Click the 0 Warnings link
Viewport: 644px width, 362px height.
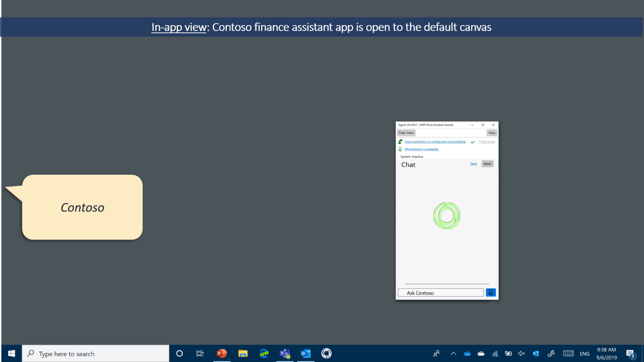click(487, 142)
